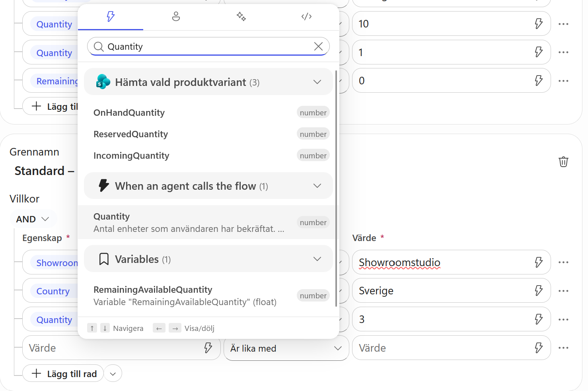This screenshot has width=588, height=391.
Task: Open dynamic content for the Showroomstudio field
Action: 539,262
